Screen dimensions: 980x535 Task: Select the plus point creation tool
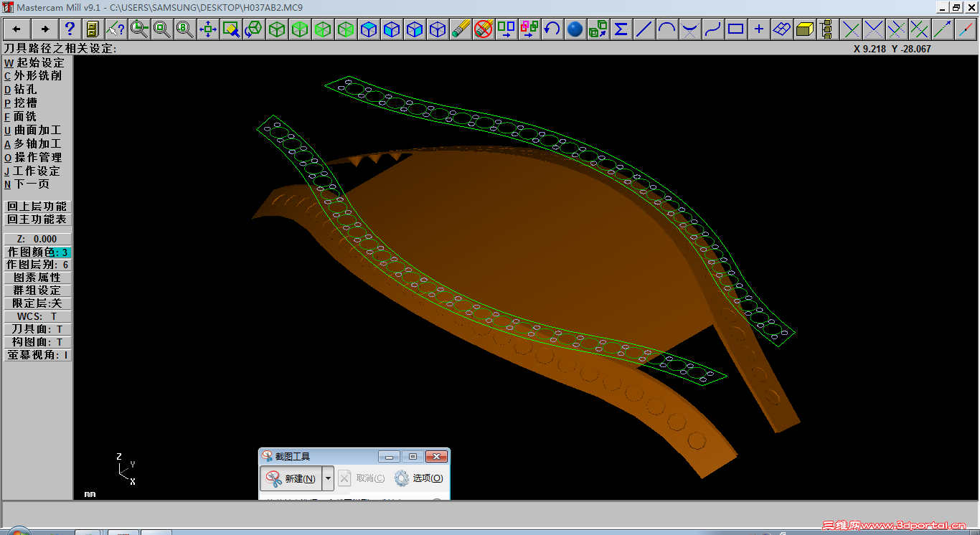[758, 29]
